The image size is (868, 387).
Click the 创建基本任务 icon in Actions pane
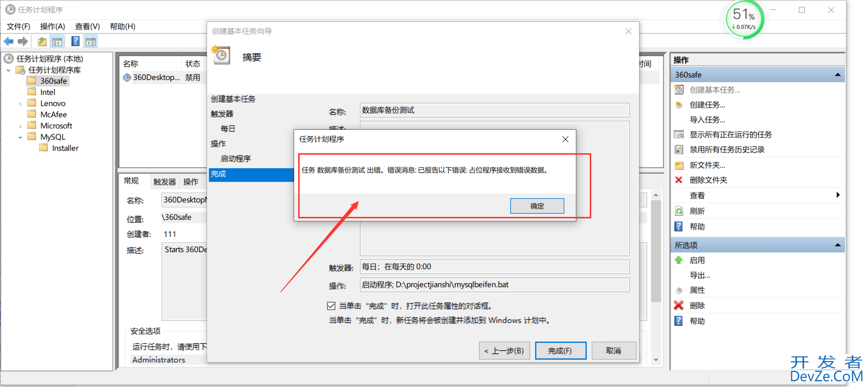[679, 90]
